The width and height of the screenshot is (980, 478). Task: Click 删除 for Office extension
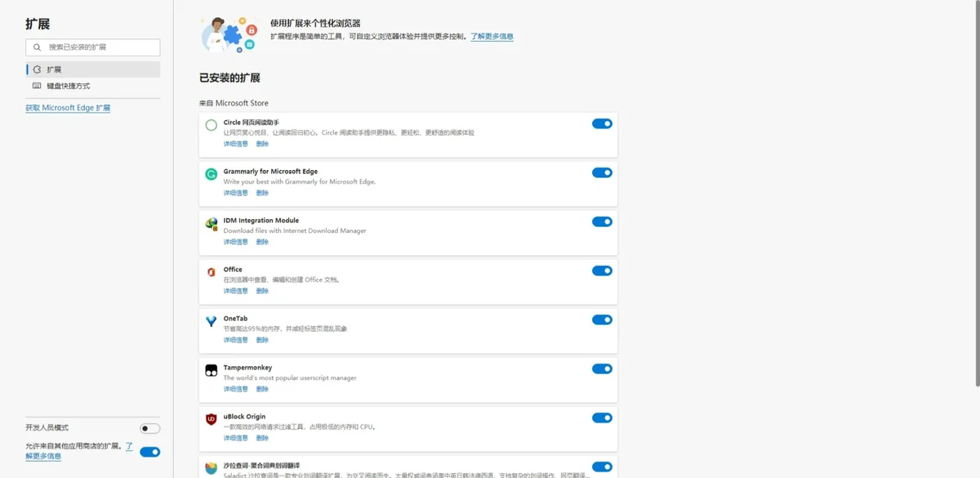coord(262,291)
